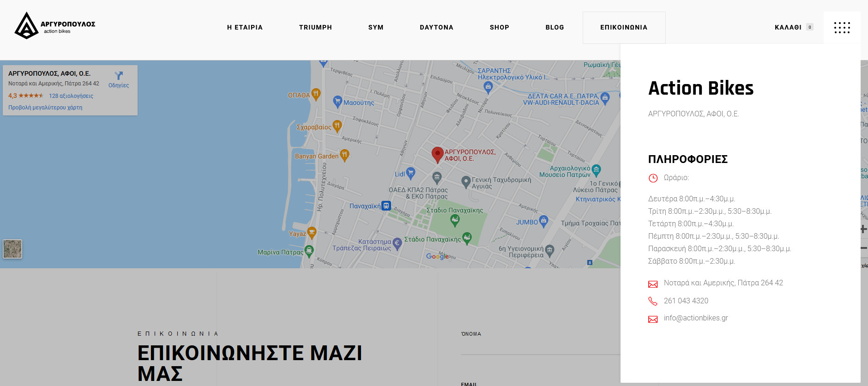Click the Τράπεζα Πειραιώς euro marker

pos(397,243)
